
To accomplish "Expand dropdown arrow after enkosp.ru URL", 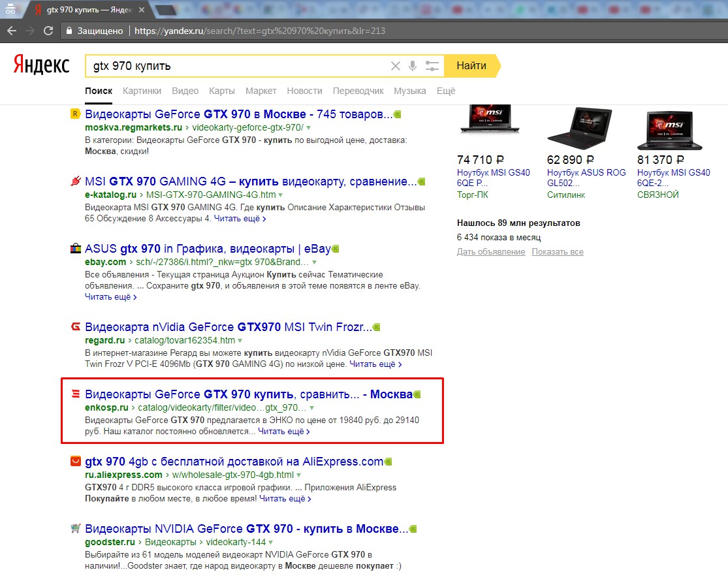I will click(x=312, y=408).
